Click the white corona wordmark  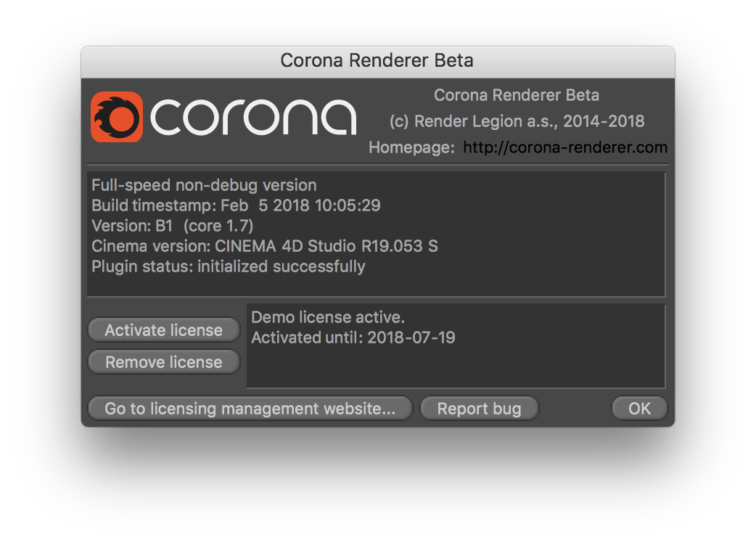point(253,118)
